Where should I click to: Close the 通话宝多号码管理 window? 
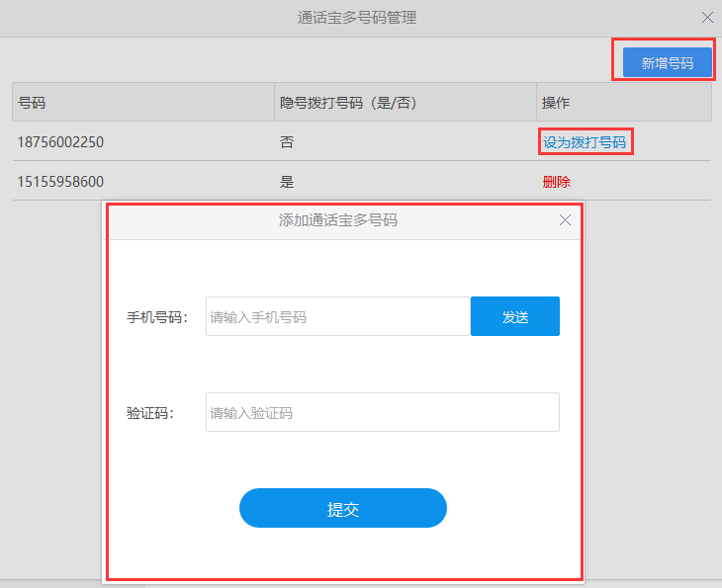coord(707,18)
